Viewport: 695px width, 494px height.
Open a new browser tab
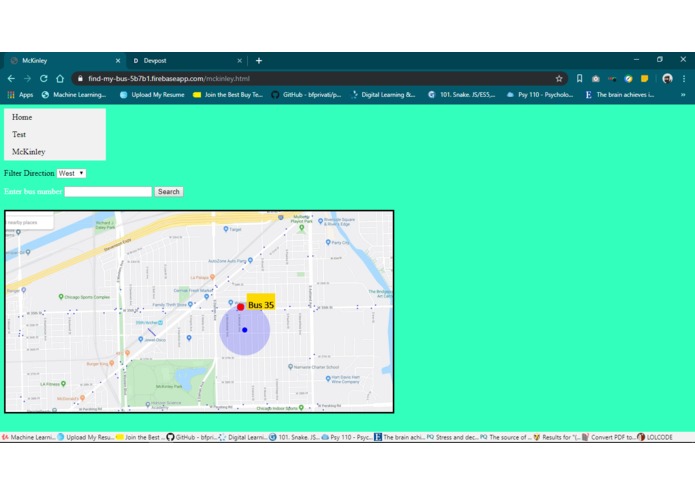pyautogui.click(x=259, y=61)
